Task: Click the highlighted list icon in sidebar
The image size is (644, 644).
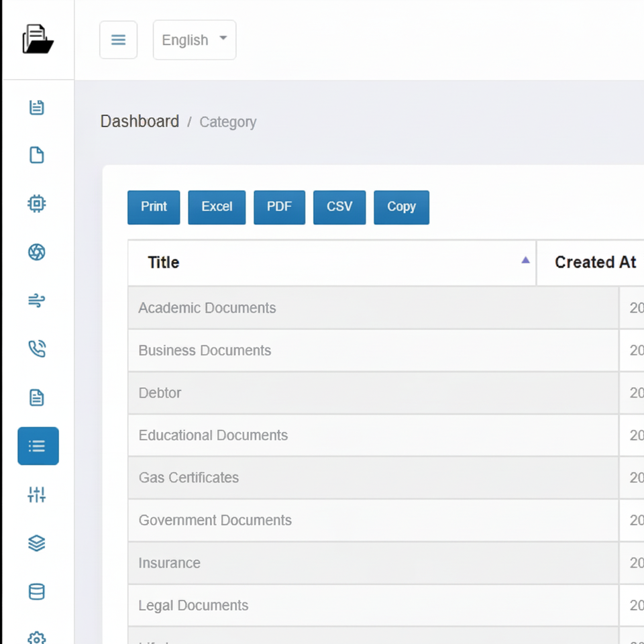Action: 38,446
